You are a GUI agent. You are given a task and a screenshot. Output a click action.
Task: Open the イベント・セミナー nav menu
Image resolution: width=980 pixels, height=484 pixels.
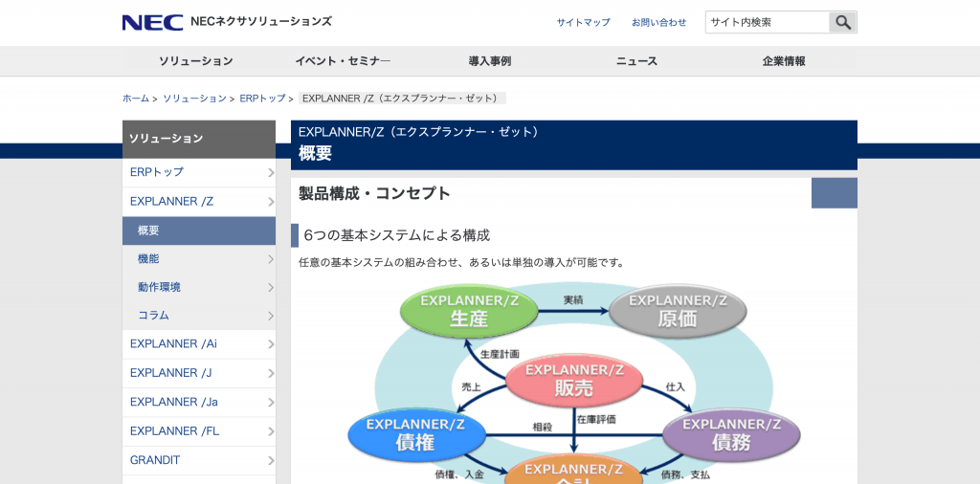pyautogui.click(x=343, y=61)
